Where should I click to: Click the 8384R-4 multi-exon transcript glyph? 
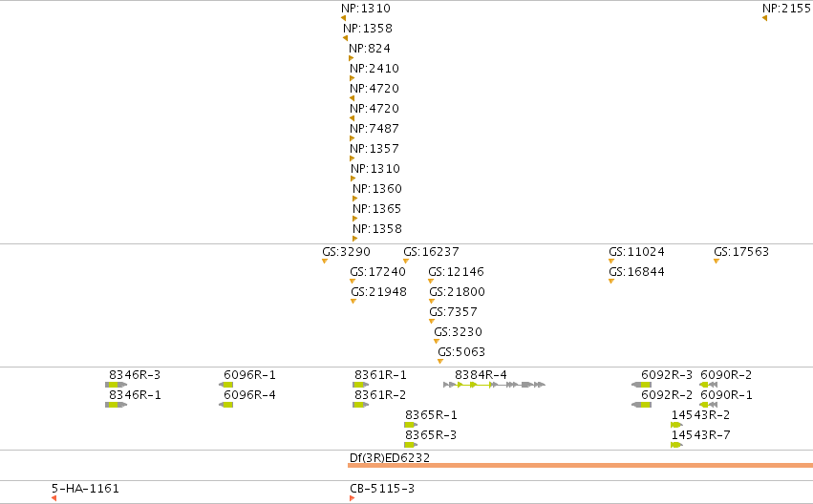tap(494, 385)
